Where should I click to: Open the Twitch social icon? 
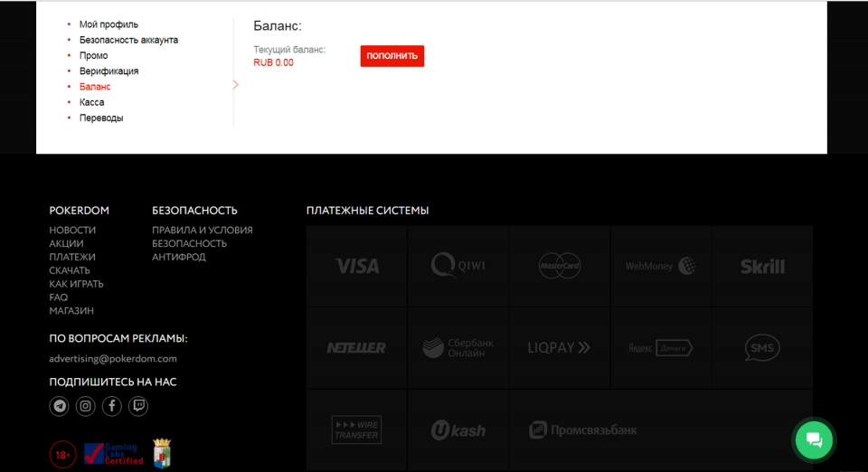[x=138, y=406]
